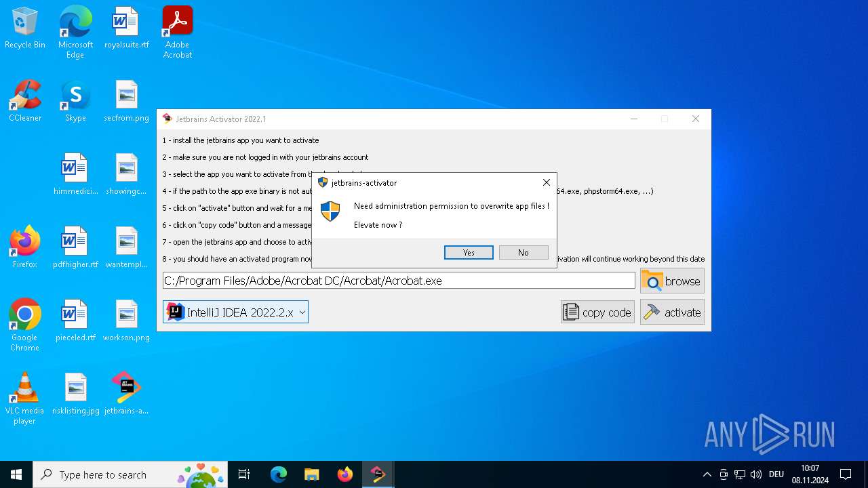
Task: Click the 'Elevate now ?' text
Action: point(378,225)
